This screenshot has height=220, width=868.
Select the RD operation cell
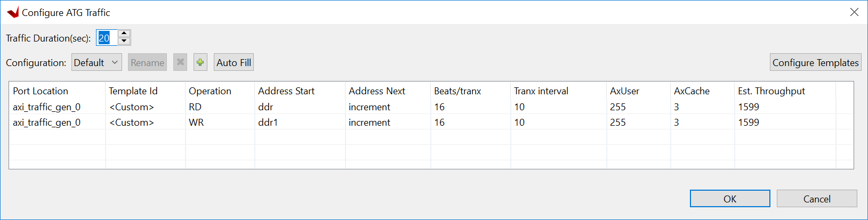click(195, 107)
